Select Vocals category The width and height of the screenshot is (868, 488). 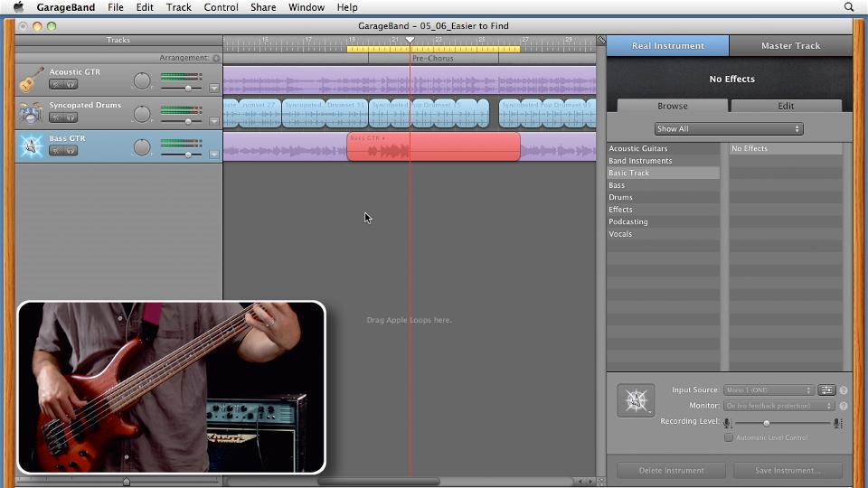(x=663, y=233)
